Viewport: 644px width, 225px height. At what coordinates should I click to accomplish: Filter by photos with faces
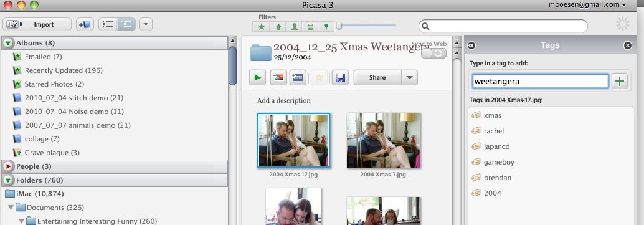click(294, 27)
